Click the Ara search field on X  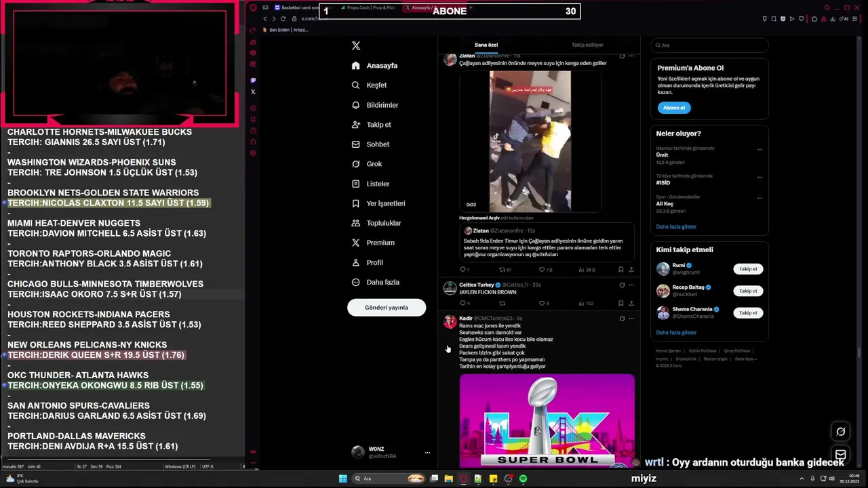[709, 45]
